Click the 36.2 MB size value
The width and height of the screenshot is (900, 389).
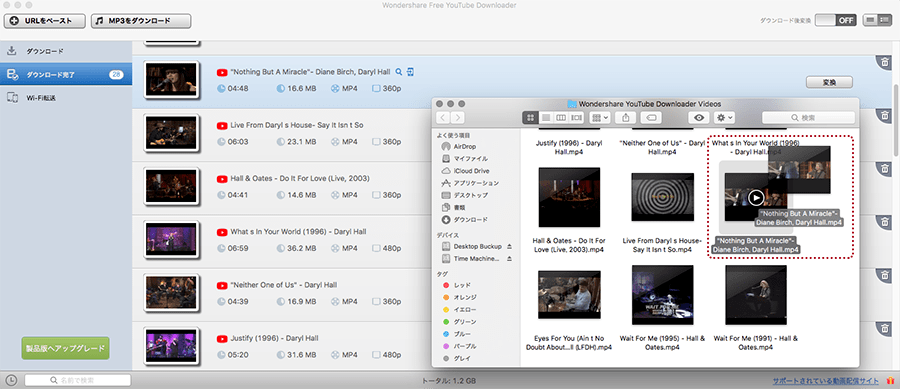tap(302, 248)
